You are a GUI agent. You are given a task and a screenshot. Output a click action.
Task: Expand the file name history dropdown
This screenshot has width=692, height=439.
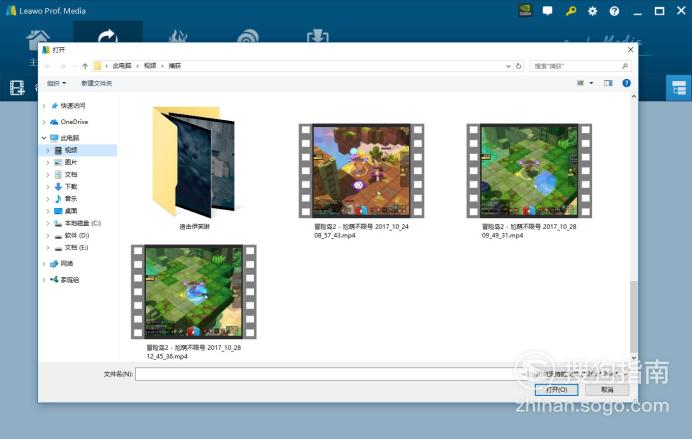point(523,374)
